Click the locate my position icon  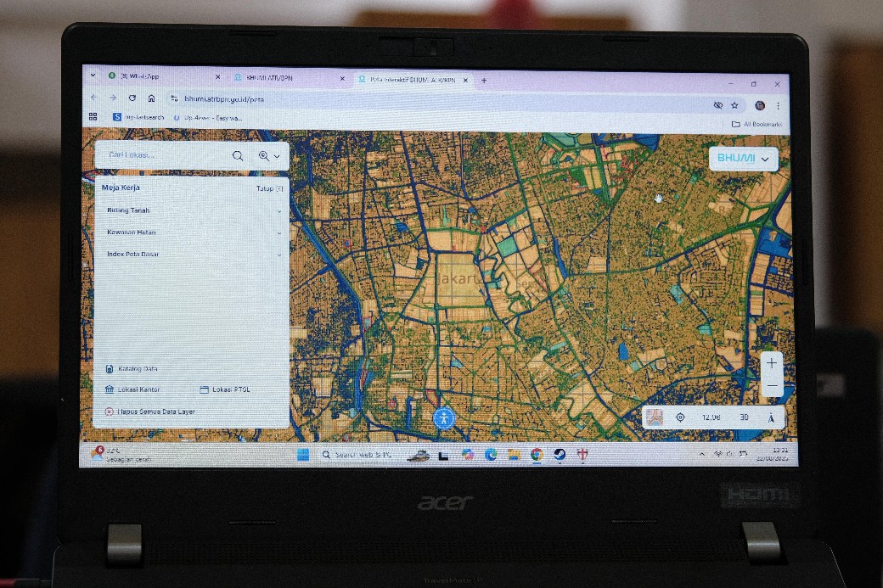coord(680,417)
